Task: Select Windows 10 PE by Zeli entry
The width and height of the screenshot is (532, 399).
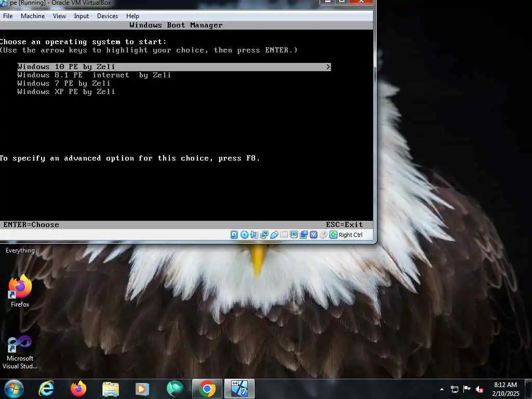Action: coord(174,67)
